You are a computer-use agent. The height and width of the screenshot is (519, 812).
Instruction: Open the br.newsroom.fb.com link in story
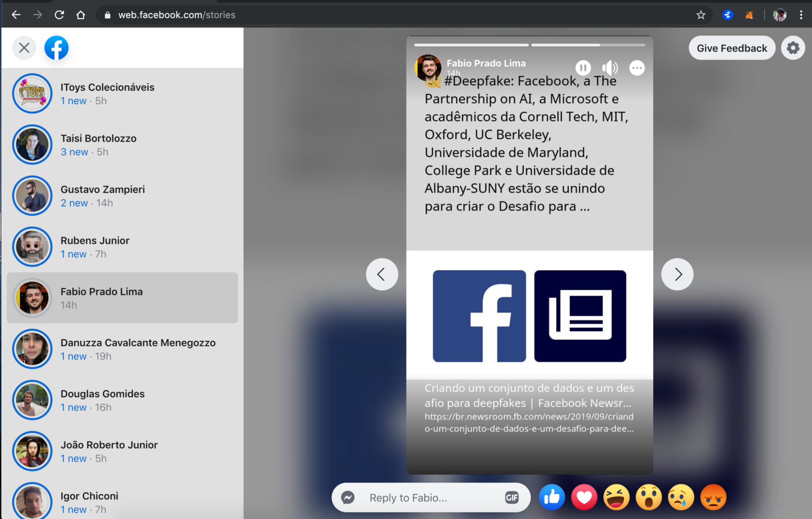[529, 423]
